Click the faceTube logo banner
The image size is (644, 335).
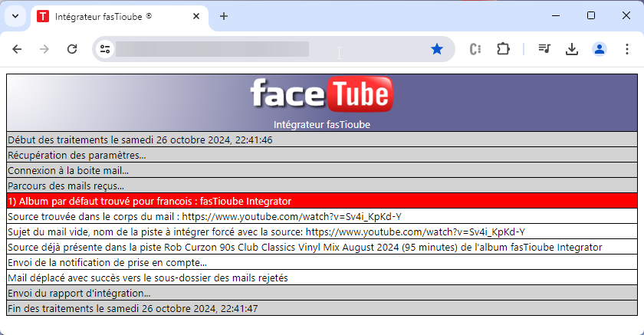[321, 95]
